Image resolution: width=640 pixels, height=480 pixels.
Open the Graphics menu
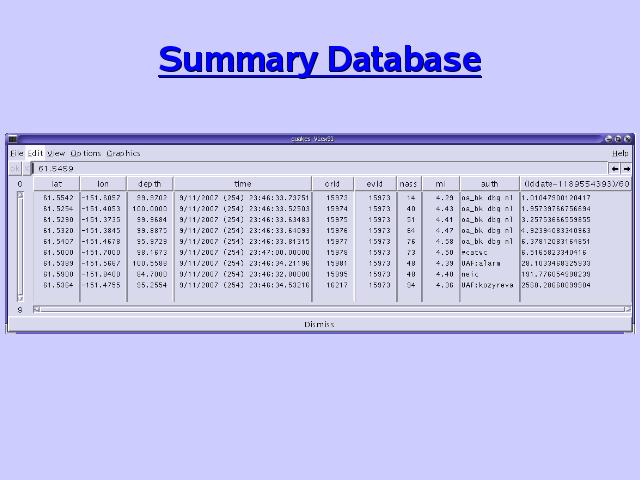tap(123, 153)
